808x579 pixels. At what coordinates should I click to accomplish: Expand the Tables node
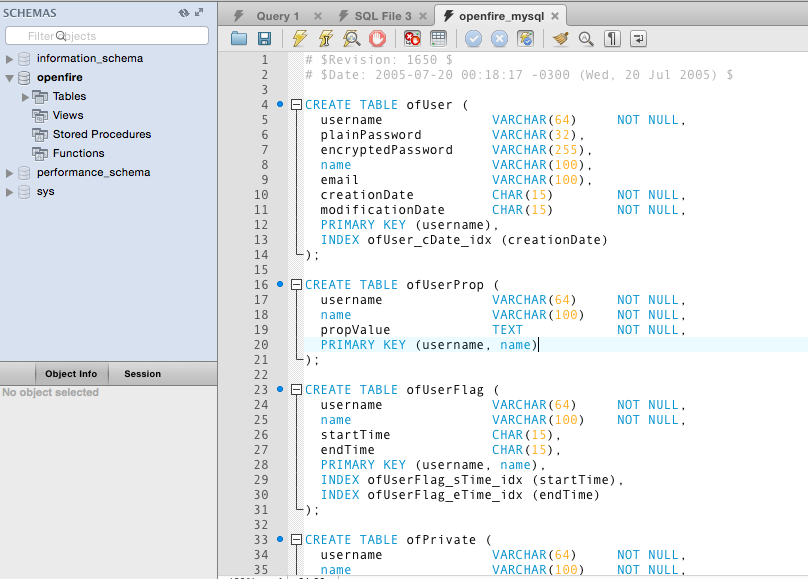click(25, 97)
